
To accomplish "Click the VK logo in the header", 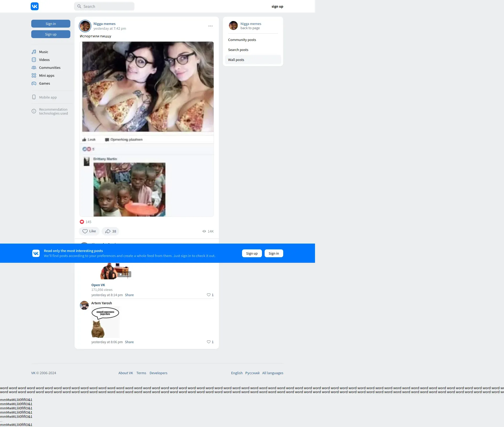I will click(x=35, y=6).
